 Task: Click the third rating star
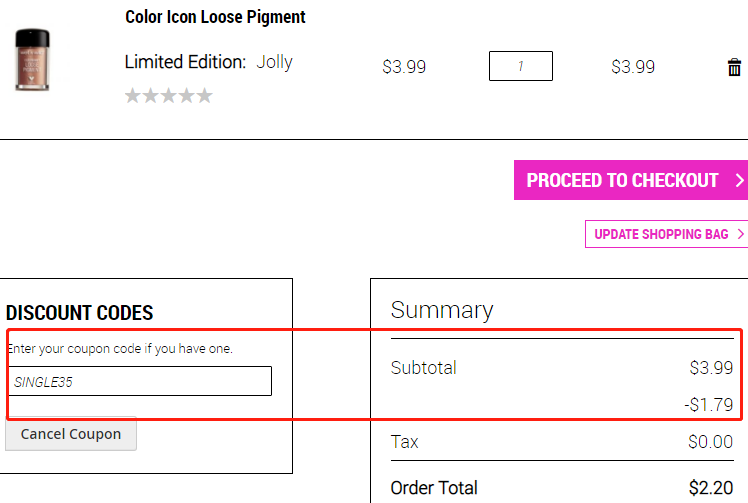coord(169,95)
